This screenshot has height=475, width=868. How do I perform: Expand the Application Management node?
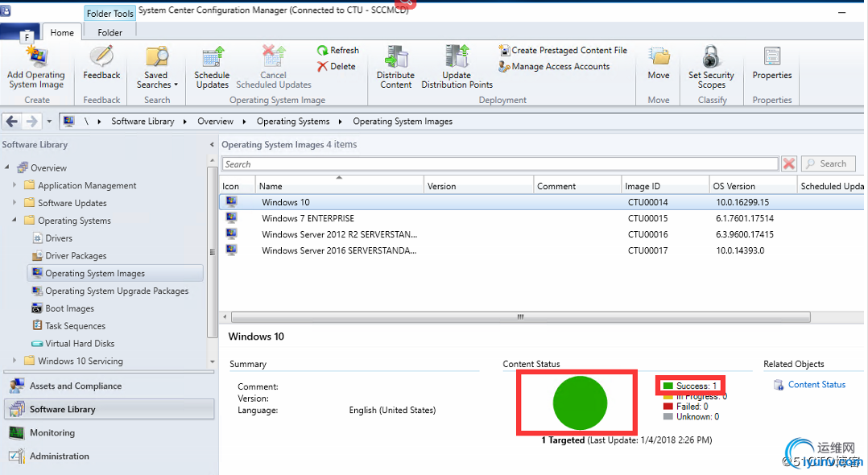point(15,185)
